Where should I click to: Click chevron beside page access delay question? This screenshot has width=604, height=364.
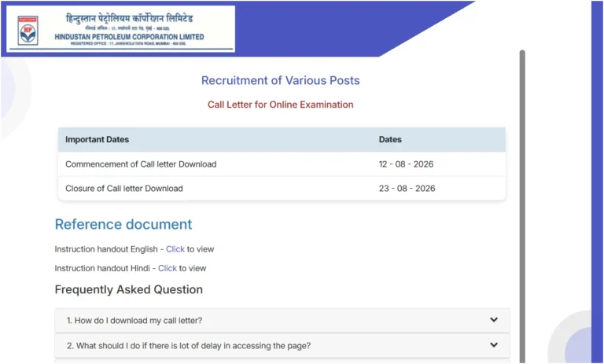pyautogui.click(x=494, y=345)
